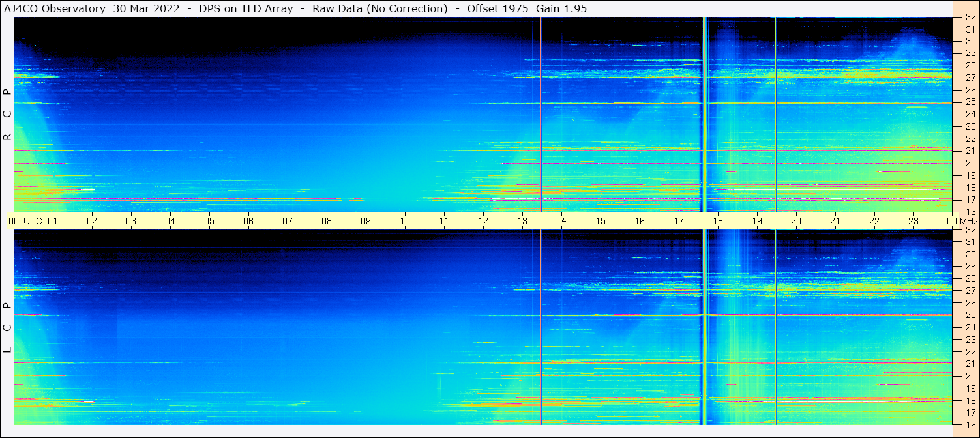Select the 30 MHz tick on the RCP scale
Viewport: 980px width, 438px height.
(970, 41)
